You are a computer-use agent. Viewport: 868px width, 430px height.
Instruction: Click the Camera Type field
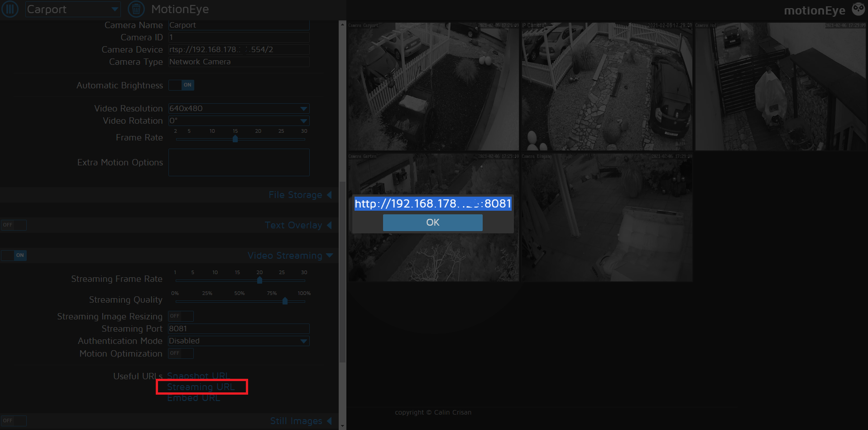point(239,62)
